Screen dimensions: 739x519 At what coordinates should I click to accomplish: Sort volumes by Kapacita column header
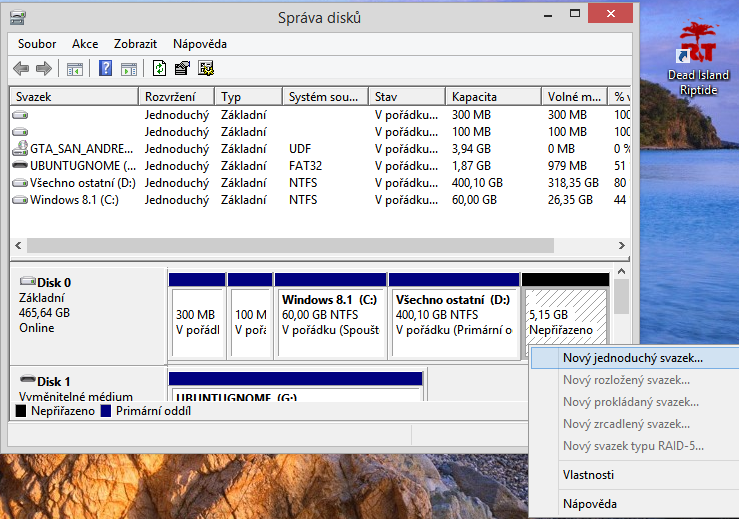pos(474,97)
